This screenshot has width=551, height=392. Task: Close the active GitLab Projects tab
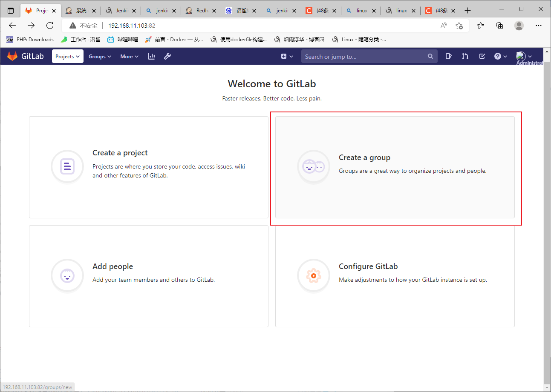54,11
